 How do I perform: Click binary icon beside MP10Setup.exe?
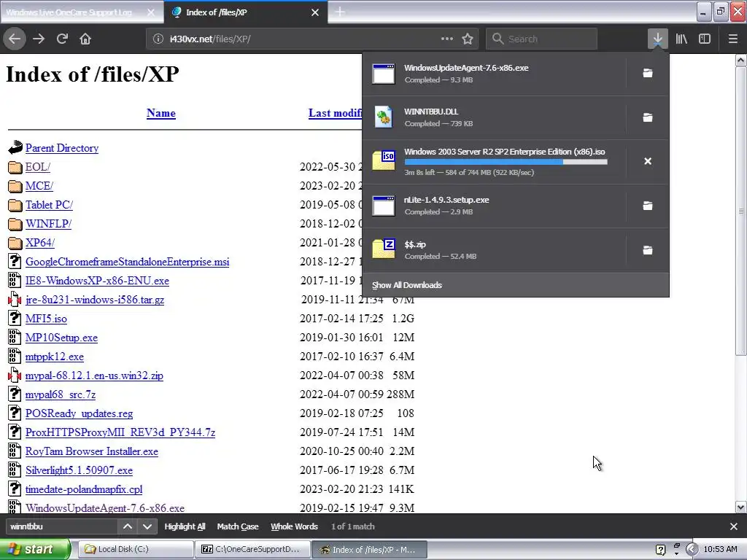[15, 337]
